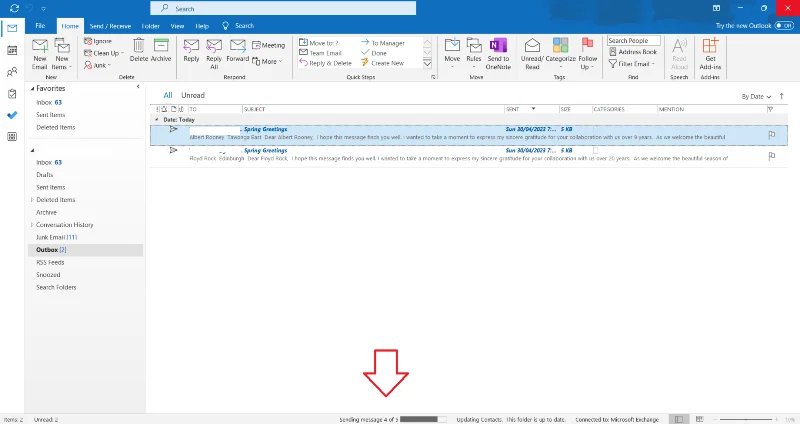Click the Ignore conversation button

98,41
